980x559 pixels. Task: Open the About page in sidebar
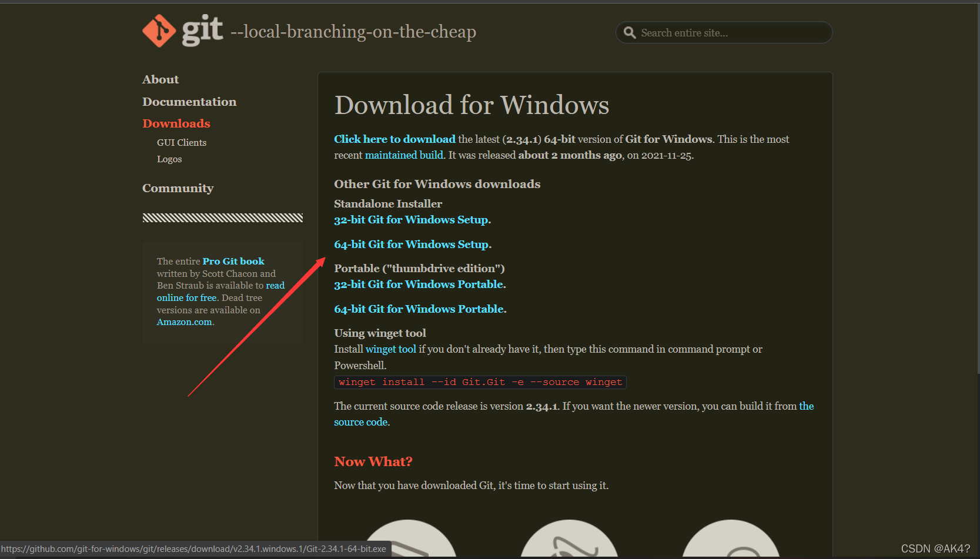(x=160, y=79)
